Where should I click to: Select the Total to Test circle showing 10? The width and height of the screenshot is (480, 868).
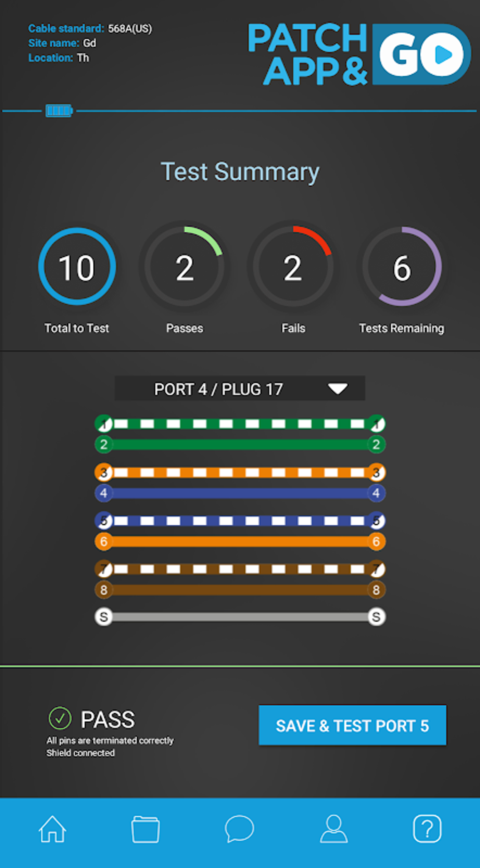pos(77,267)
